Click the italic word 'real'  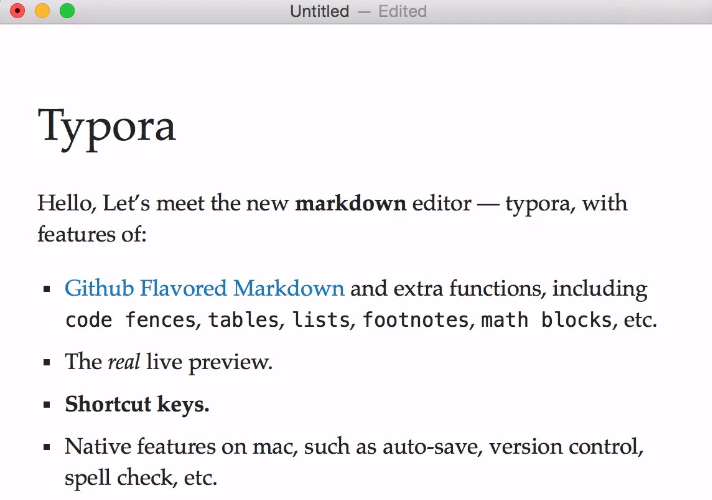[x=124, y=362]
